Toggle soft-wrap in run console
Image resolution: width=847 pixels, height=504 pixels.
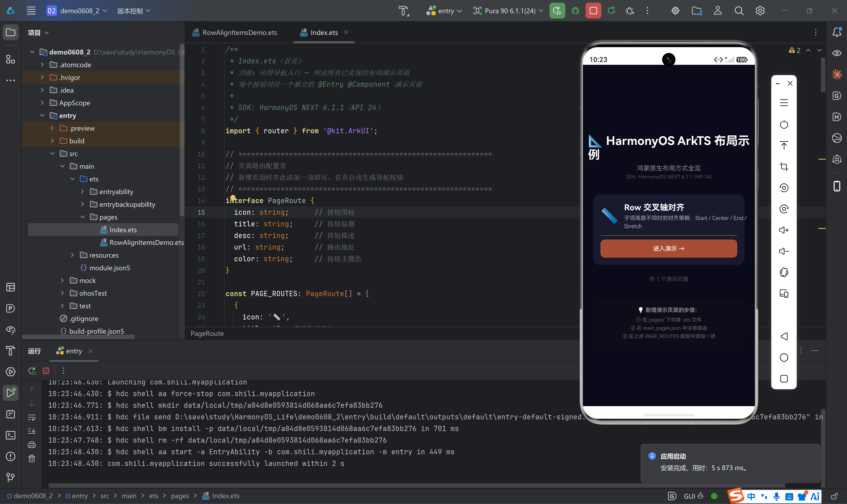pos(31,417)
